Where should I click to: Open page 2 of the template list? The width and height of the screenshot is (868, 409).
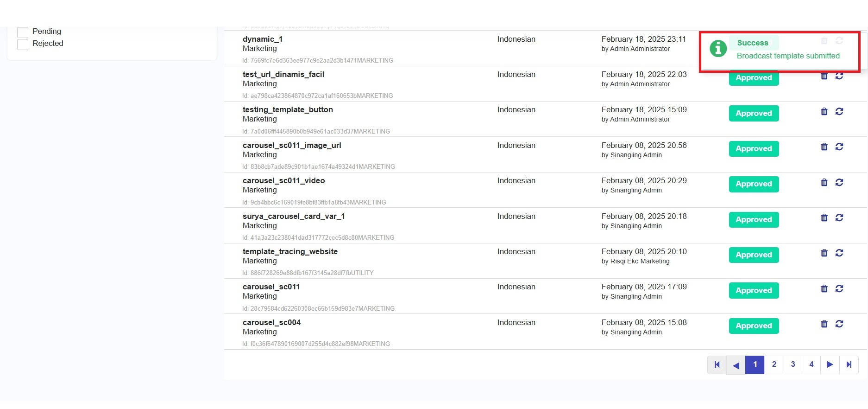[774, 364]
